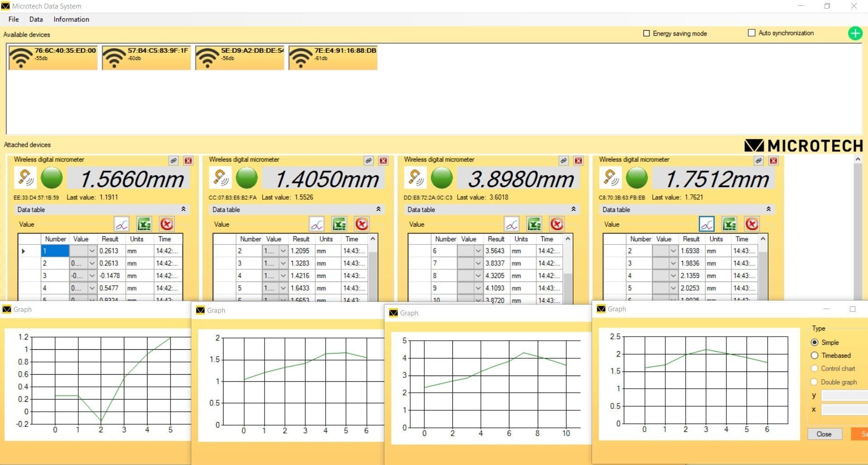This screenshot has width=868, height=465.
Task: Export 1.7512mm micrometer data to Excel
Action: [x=729, y=224]
